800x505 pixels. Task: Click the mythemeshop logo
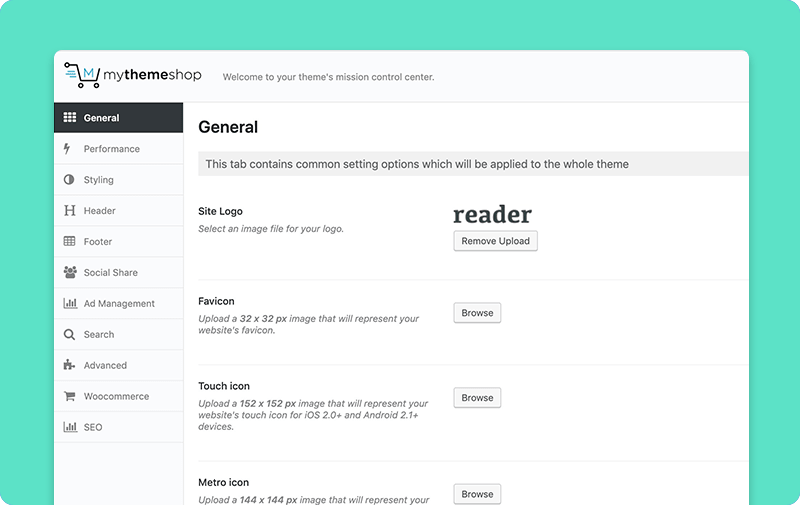(133, 75)
